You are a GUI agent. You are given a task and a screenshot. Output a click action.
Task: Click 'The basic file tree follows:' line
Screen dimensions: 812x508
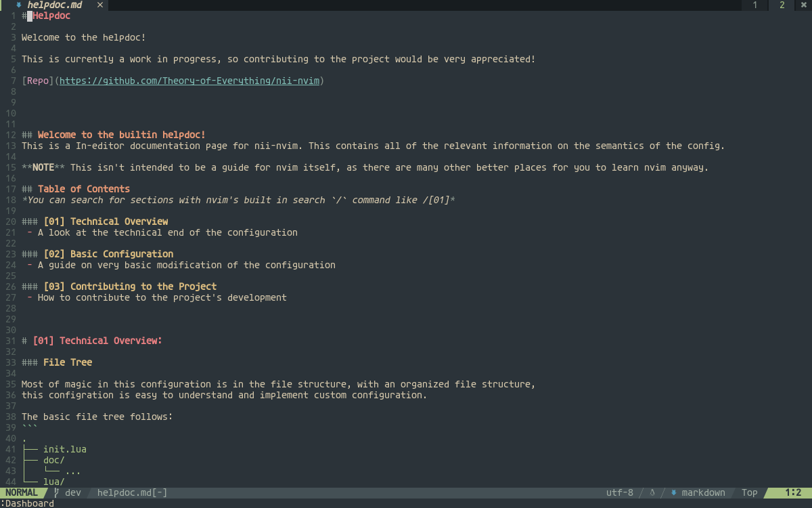coord(97,417)
